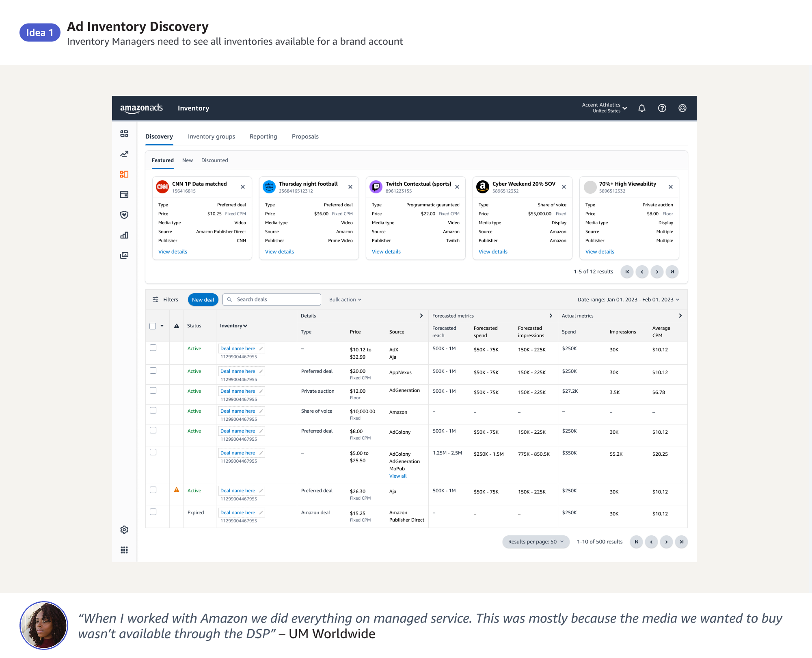Open the settings gear in the sidebar

(124, 529)
